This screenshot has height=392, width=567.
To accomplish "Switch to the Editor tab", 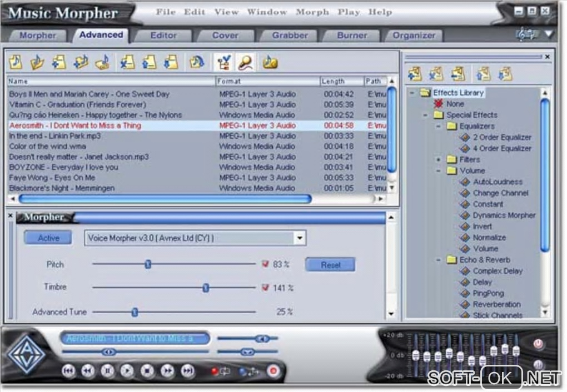I will click(x=163, y=36).
